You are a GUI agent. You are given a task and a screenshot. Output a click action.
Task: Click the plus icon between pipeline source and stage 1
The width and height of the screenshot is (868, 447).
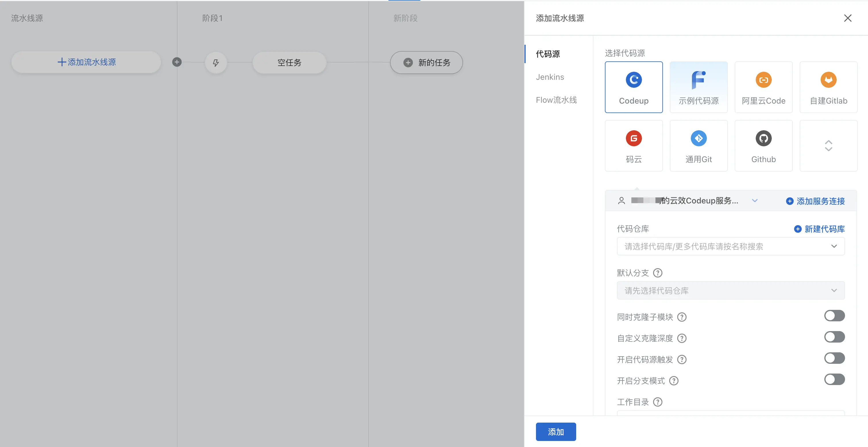point(177,62)
